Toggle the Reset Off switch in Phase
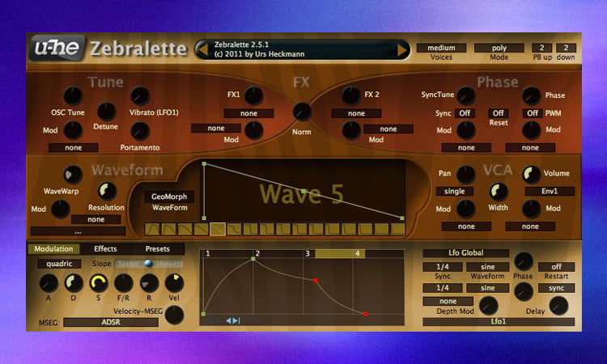Screen dimensions: 607x364 tap(498, 113)
